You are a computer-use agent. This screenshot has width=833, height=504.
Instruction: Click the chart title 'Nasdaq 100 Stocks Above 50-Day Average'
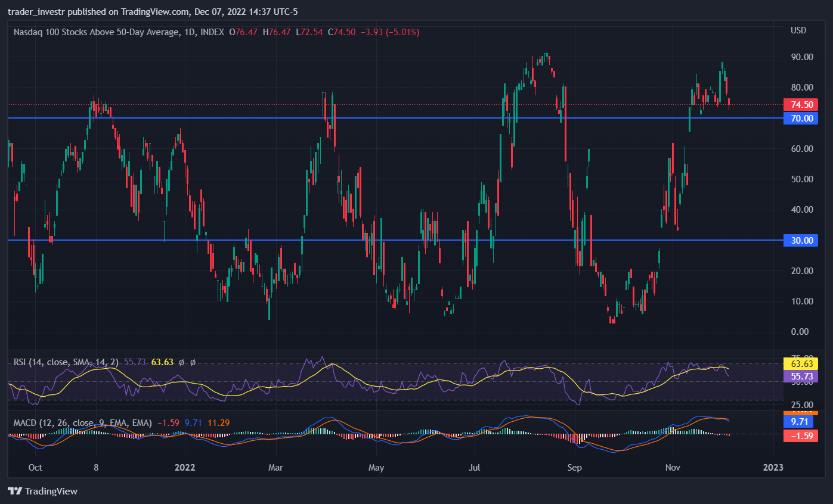click(95, 32)
